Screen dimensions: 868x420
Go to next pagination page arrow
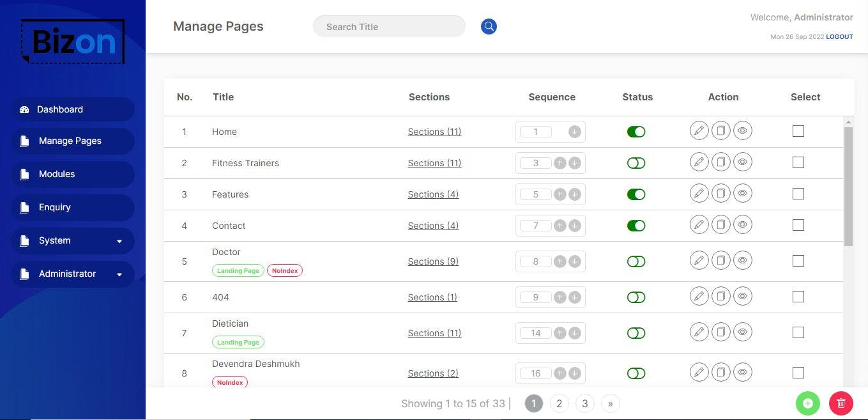coord(610,403)
